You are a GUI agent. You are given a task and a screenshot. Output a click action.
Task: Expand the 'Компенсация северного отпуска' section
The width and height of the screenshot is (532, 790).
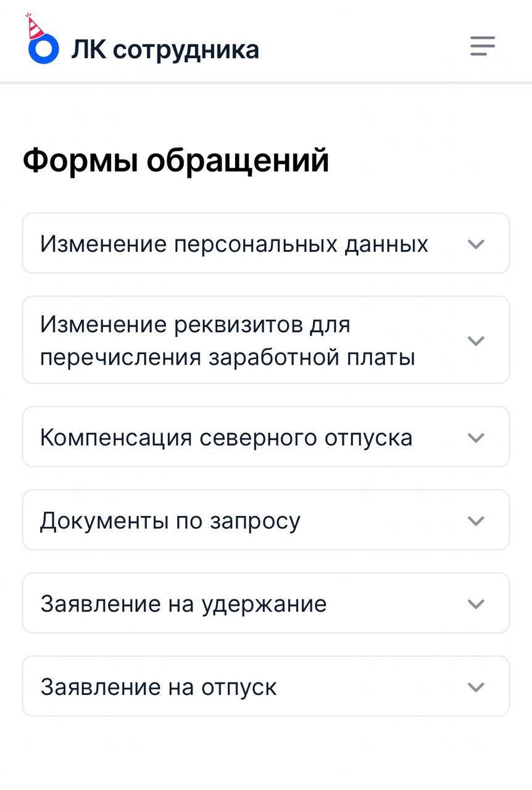[265, 436]
